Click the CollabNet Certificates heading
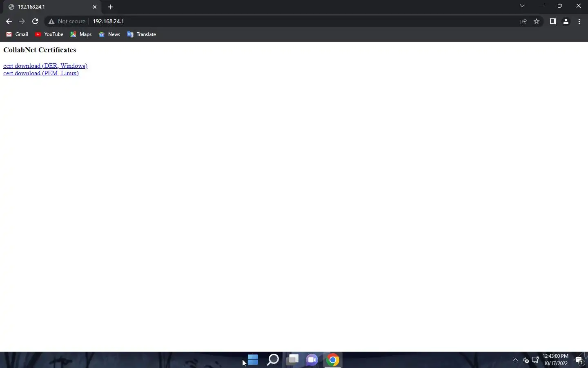The image size is (588, 368). click(x=40, y=50)
